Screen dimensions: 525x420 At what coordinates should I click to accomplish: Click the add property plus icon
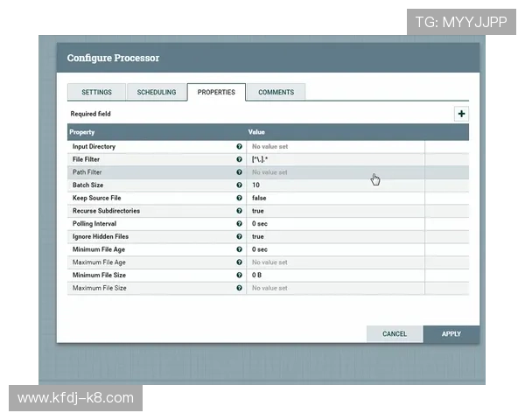coord(461,114)
